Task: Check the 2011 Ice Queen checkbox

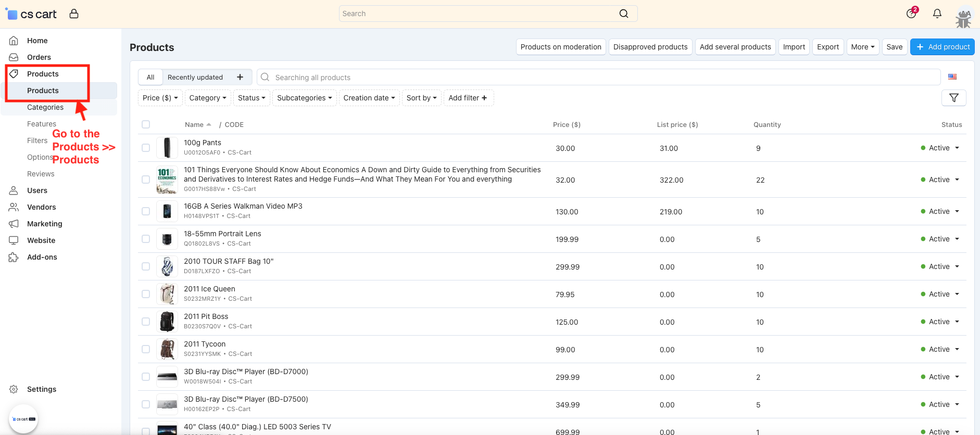Action: 146,294
